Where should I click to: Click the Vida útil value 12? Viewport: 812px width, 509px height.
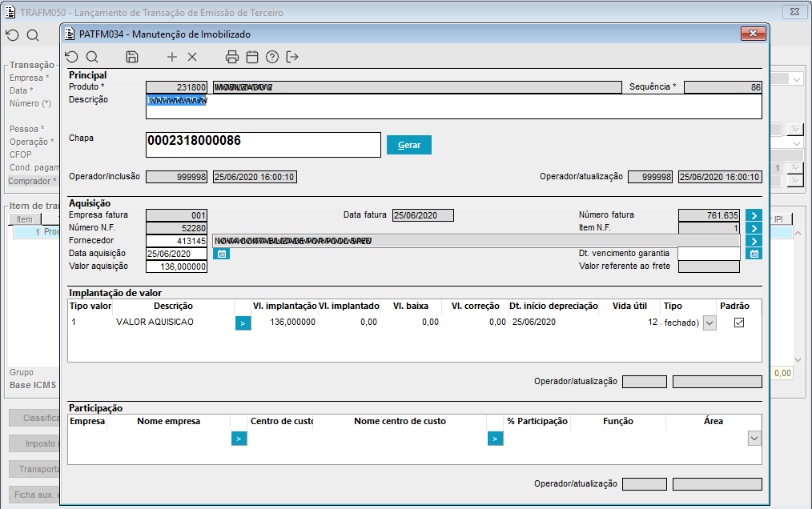click(653, 322)
